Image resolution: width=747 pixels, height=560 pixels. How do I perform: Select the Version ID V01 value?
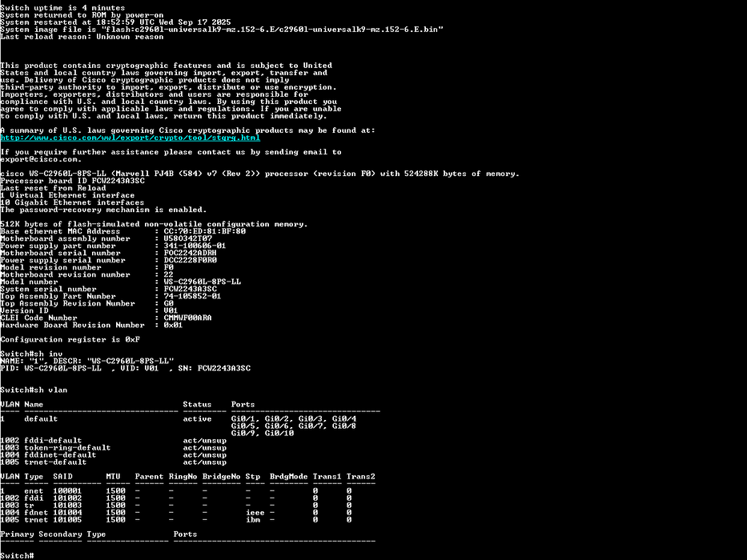click(171, 310)
